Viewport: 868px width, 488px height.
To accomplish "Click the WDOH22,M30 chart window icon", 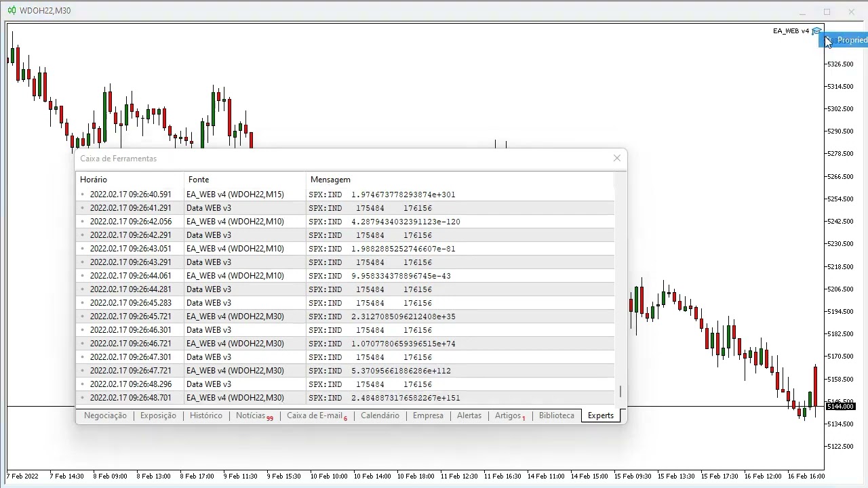I will point(12,10).
